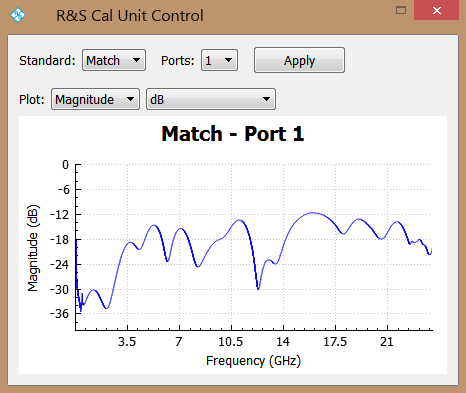Click the curve peak near 16 GHz

313,213
